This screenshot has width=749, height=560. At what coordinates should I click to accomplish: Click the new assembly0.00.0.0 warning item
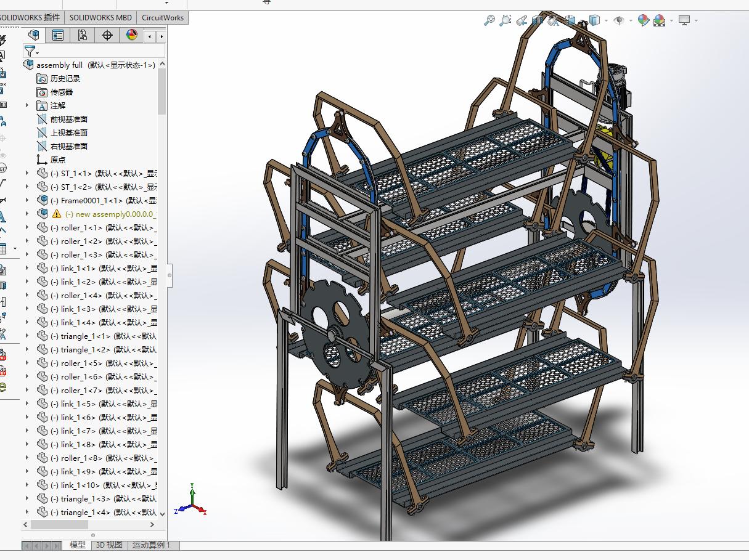105,214
